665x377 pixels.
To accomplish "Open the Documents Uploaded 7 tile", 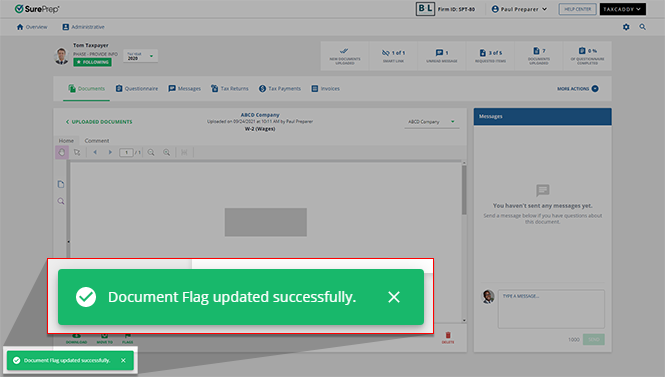I will (539, 56).
